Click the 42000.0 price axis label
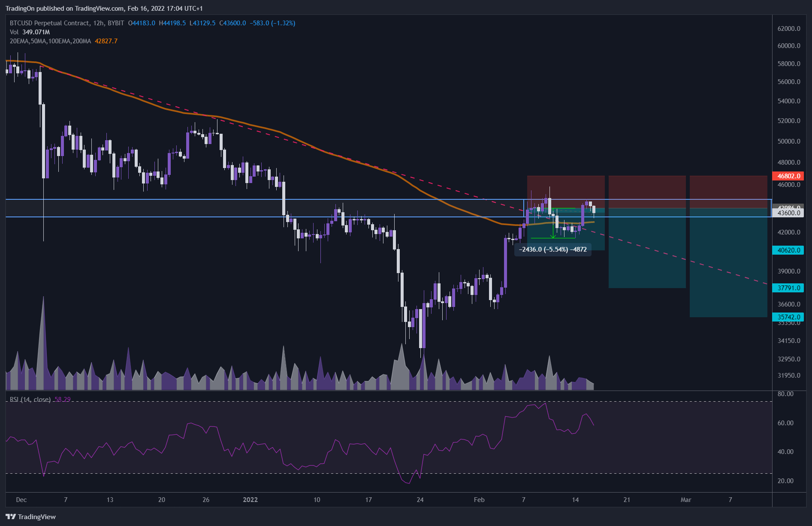This screenshot has width=812, height=526. click(x=789, y=232)
